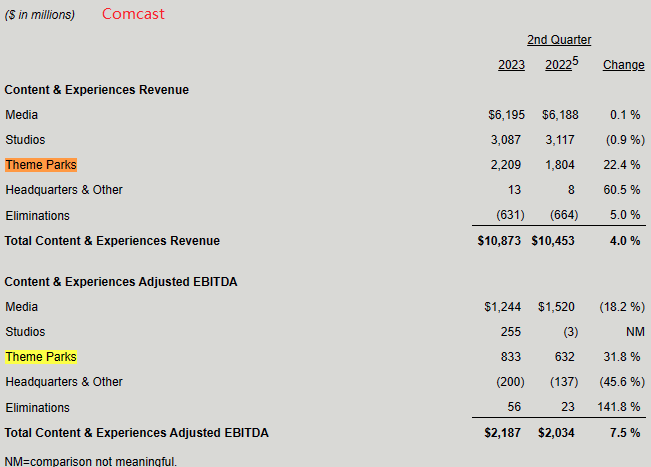Click 'Total Content & Experiences Revenue' label
651x467 pixels.
tap(112, 241)
